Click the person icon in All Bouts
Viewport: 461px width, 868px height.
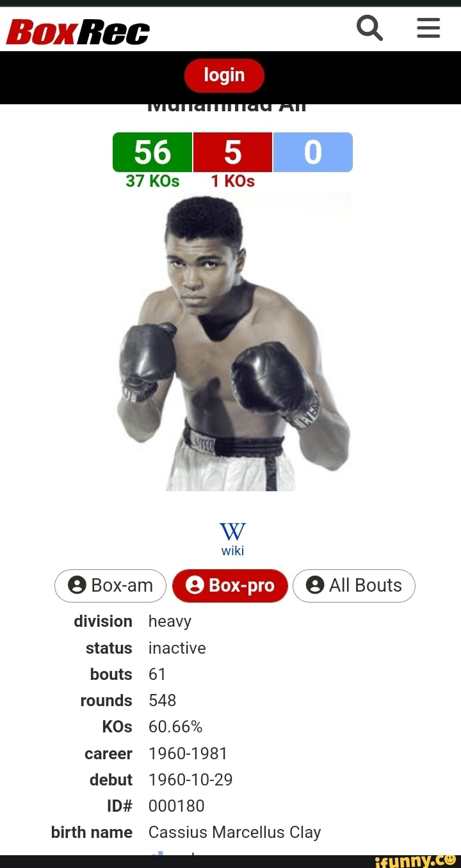tap(315, 585)
